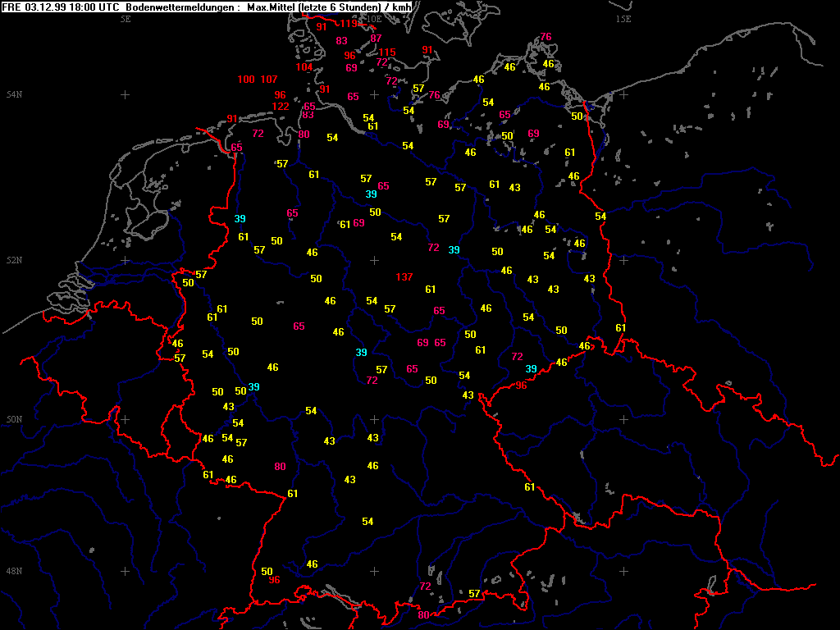Select the red 87 wind reading
This screenshot has width=840, height=630.
point(376,39)
